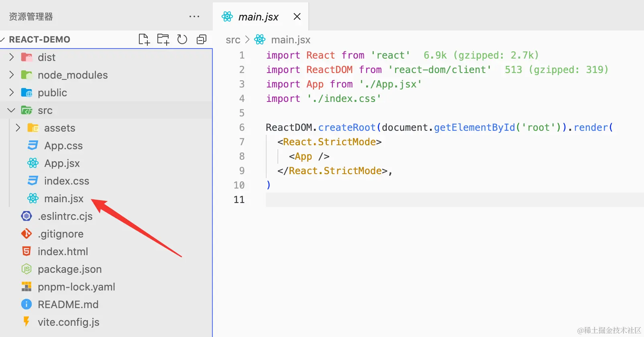The width and height of the screenshot is (644, 337).
Task: Click the node_modules folder icon
Action: point(26,75)
